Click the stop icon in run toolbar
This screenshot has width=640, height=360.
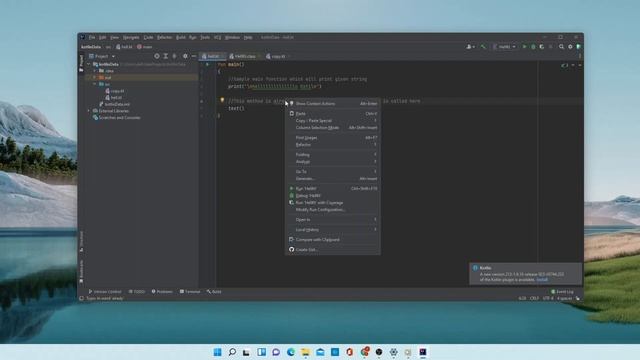551,47
